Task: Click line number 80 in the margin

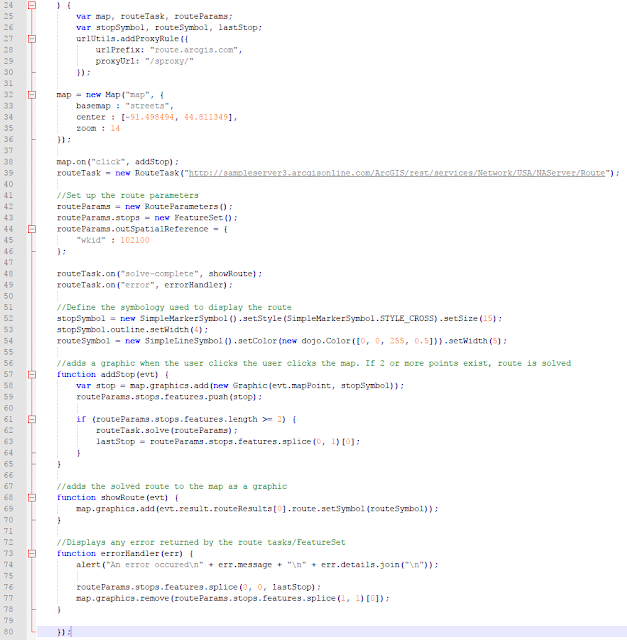Action: [x=9, y=632]
